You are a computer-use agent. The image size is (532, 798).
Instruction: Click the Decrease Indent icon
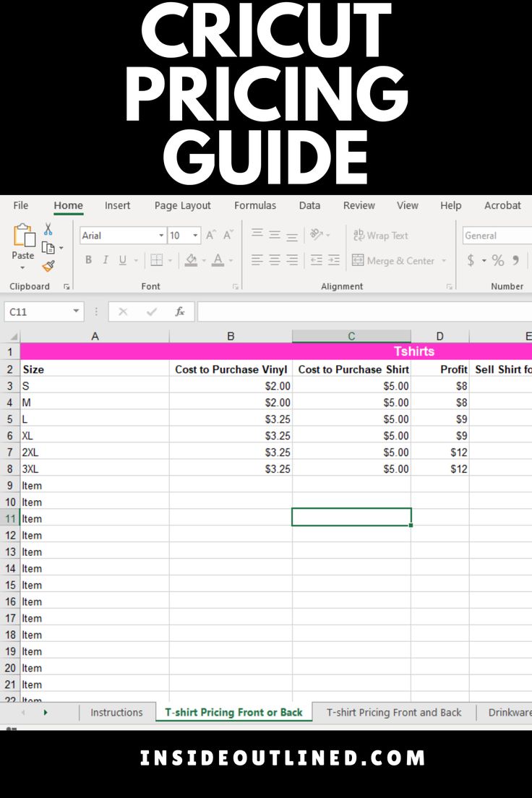[317, 260]
